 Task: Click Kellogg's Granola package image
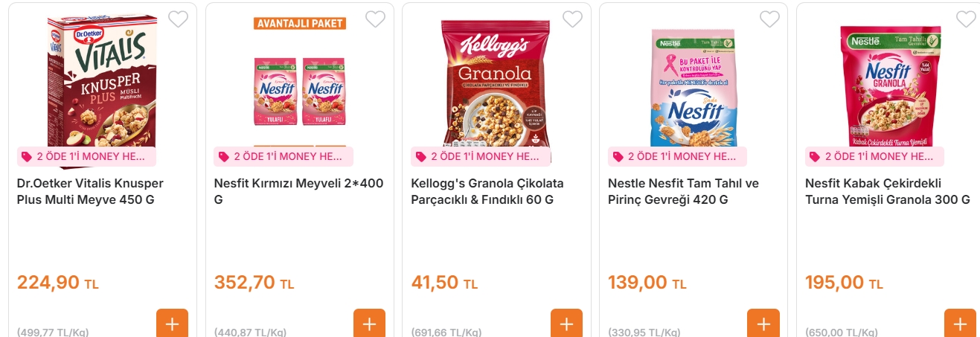pos(496,82)
